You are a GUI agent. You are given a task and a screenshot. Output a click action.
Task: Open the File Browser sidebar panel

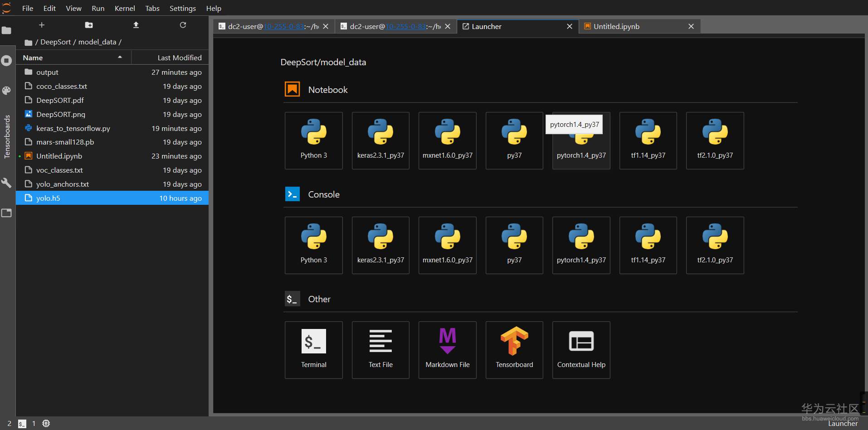tap(6, 30)
